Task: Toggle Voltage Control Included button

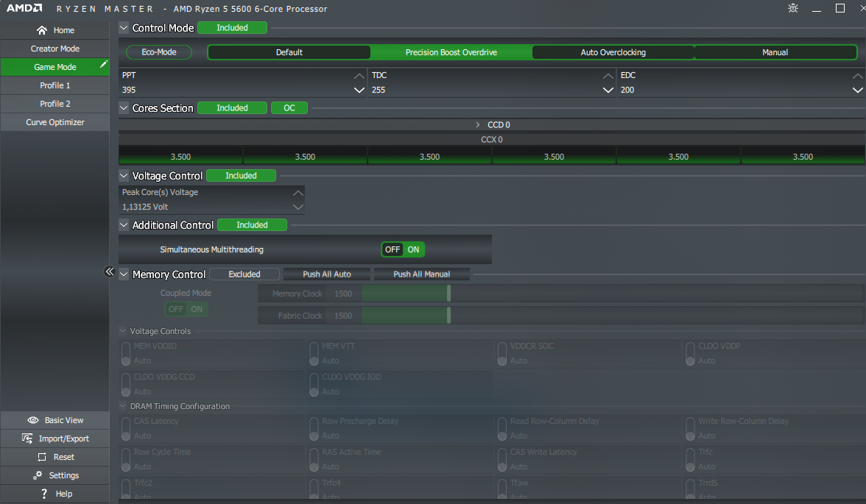Action: [241, 176]
